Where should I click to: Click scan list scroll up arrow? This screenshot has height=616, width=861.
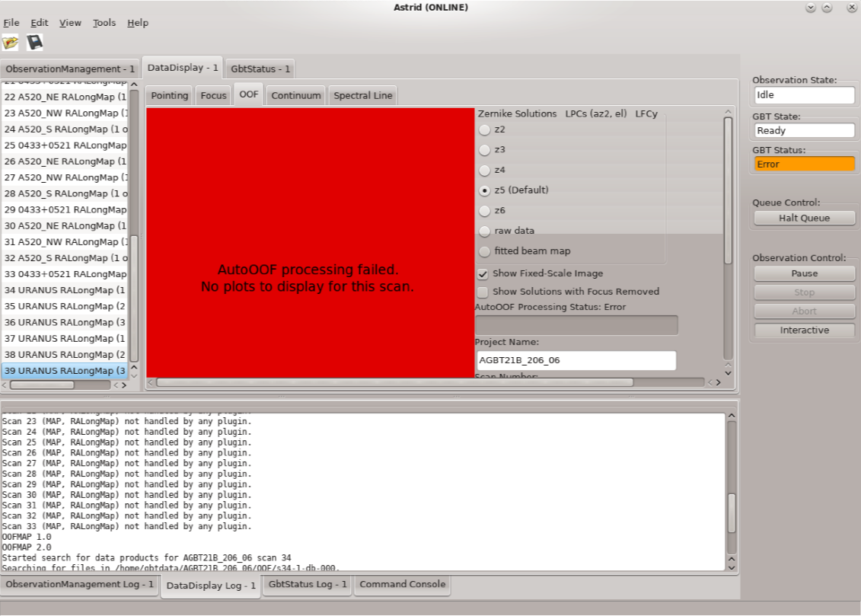(134, 84)
